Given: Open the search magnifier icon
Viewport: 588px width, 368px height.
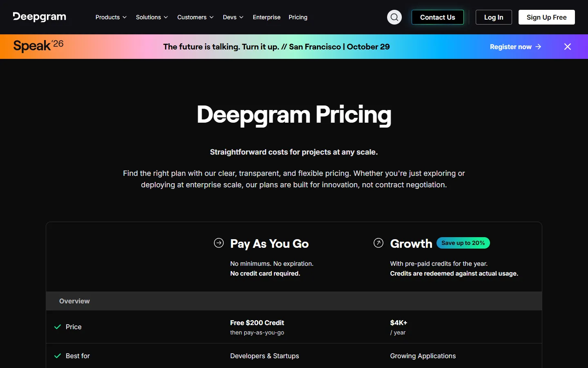Looking at the screenshot, I should tap(394, 17).
